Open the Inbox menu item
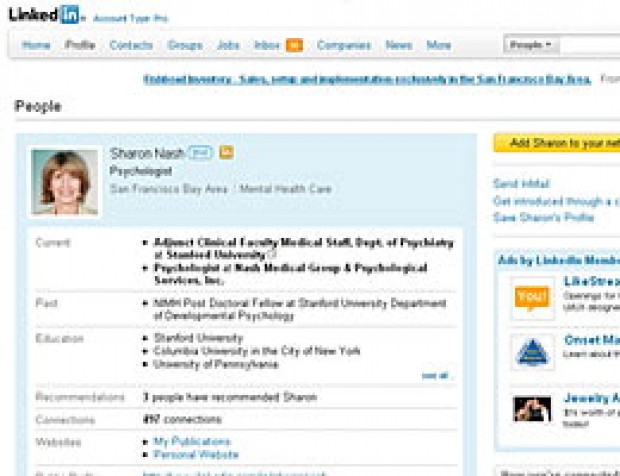 [267, 45]
